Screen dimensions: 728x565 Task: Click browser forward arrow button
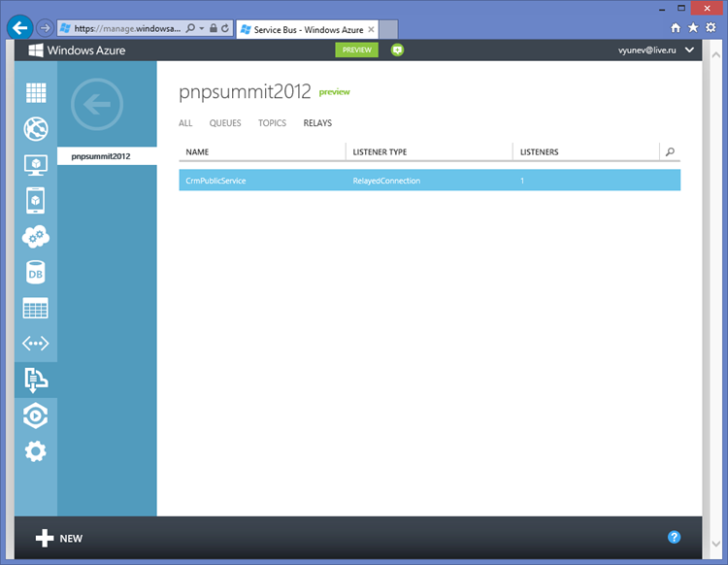click(x=45, y=28)
